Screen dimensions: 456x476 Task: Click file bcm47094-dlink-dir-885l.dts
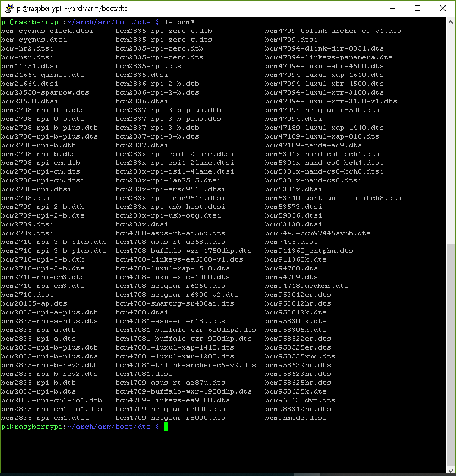pyautogui.click(x=325, y=48)
